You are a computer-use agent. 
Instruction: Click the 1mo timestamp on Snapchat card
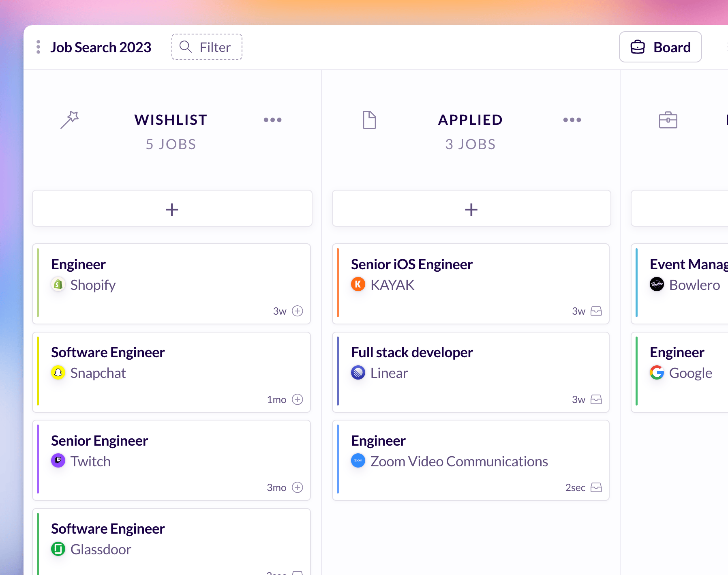point(276,400)
